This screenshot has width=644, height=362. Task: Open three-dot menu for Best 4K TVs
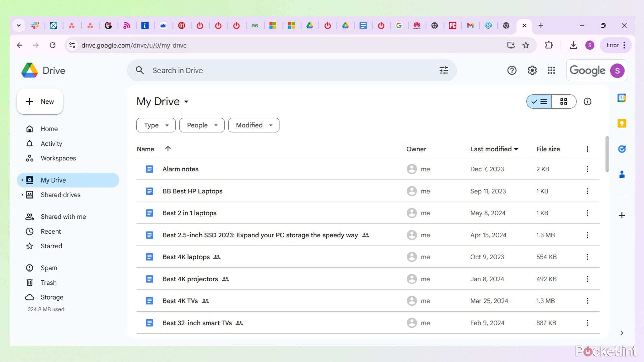pos(587,301)
